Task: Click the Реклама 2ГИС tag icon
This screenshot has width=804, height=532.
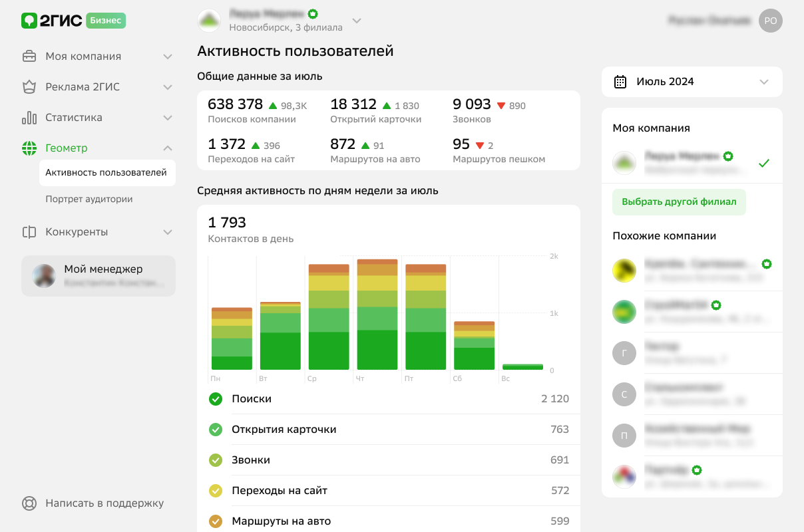Action: tap(29, 87)
